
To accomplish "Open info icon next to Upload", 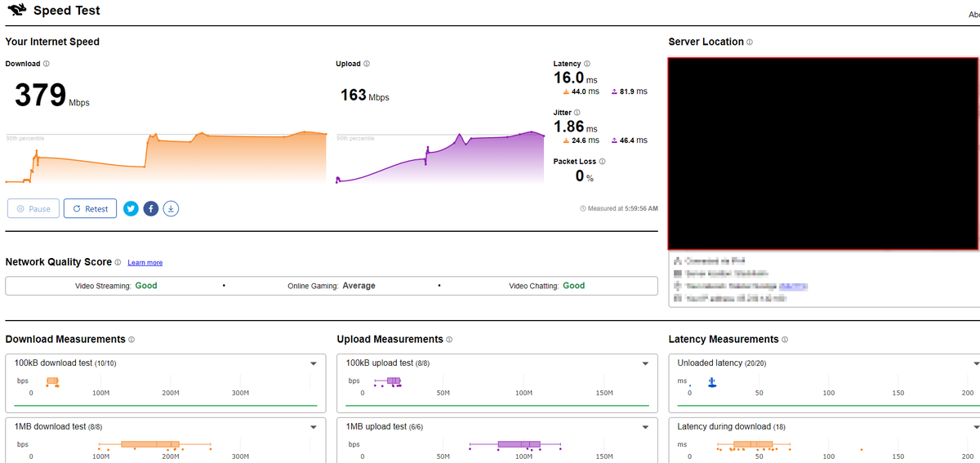I will pyautogui.click(x=367, y=64).
